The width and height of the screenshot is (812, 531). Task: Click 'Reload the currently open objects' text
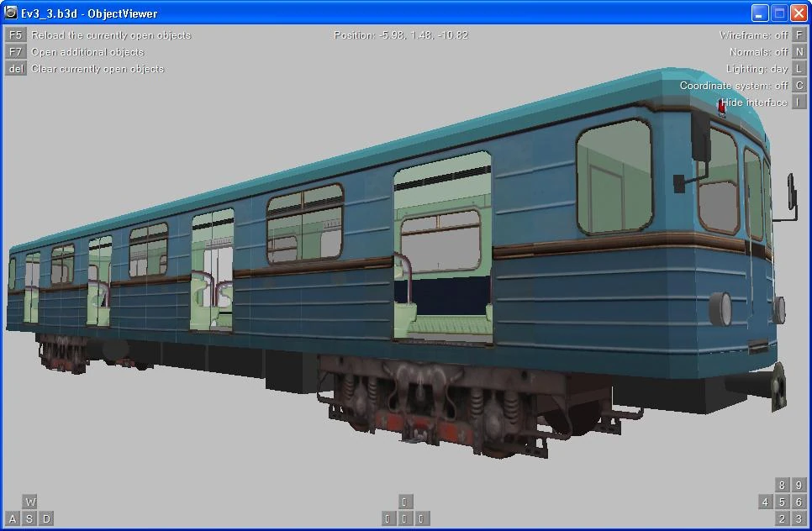tap(111, 35)
